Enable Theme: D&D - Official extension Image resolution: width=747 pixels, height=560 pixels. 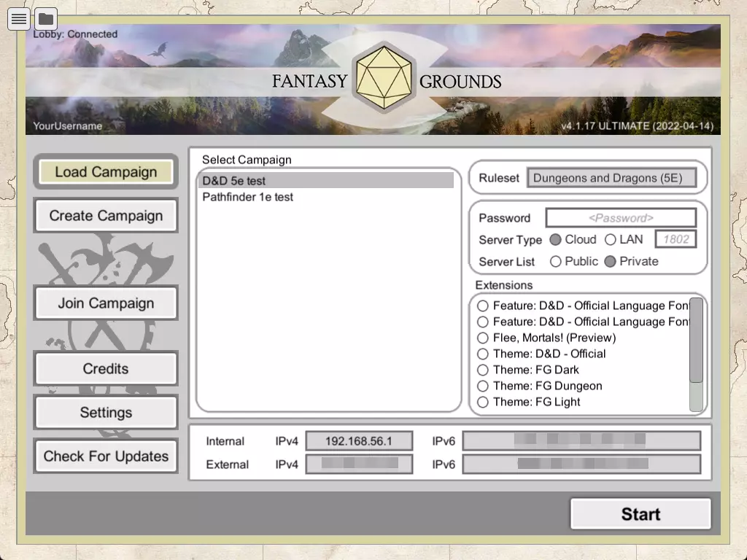tap(483, 354)
